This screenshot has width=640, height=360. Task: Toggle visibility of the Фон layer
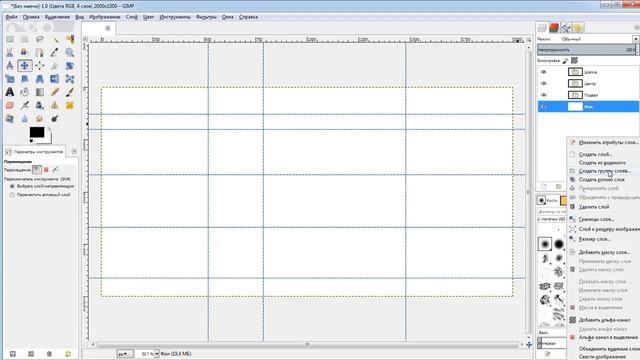coord(543,107)
